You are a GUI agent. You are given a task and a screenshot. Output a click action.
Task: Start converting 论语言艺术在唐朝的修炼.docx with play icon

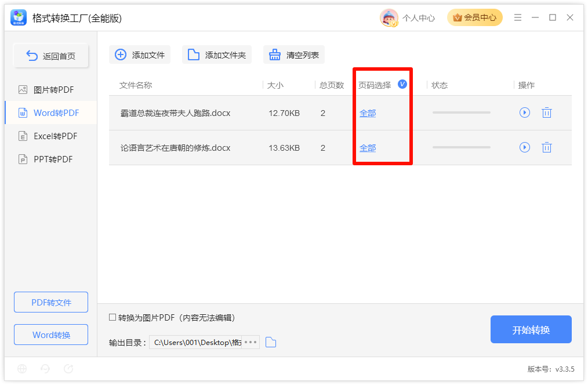[x=524, y=147]
